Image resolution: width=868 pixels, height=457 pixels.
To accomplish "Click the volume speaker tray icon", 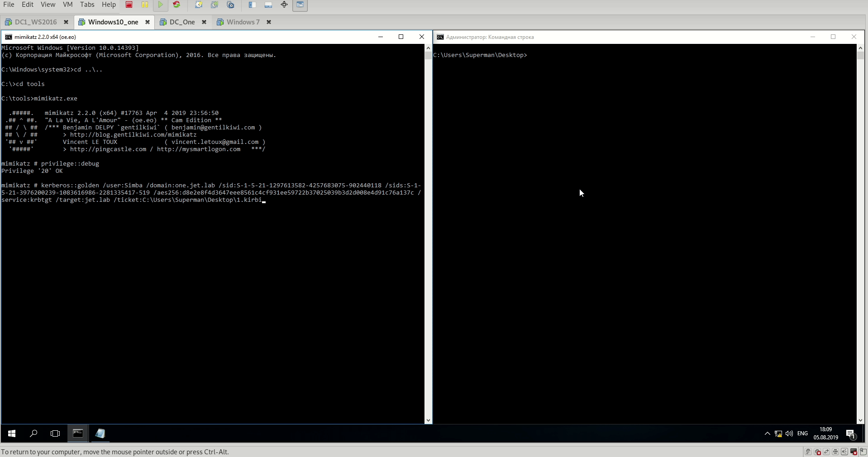I will tap(789, 433).
